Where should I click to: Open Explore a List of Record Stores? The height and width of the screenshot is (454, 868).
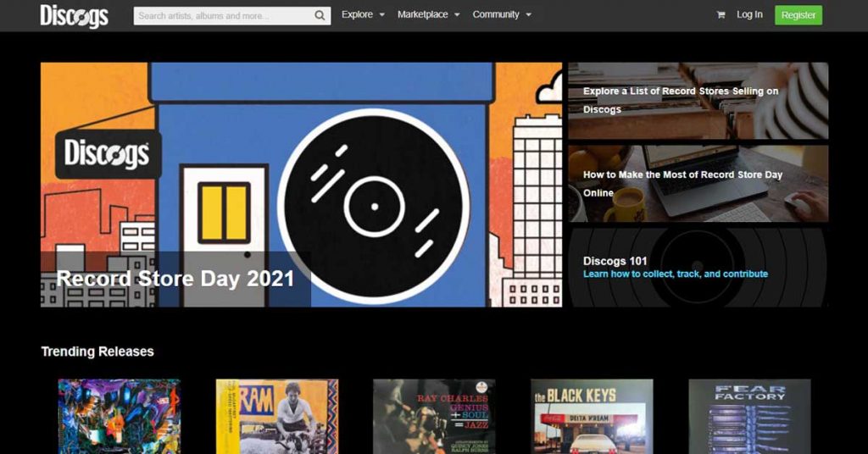click(681, 100)
